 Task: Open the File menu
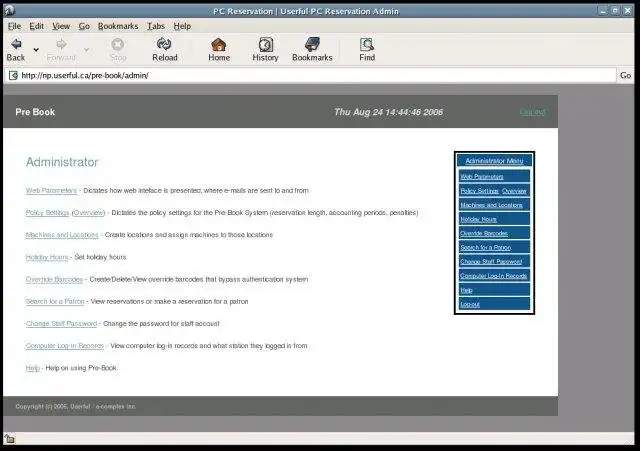[x=14, y=26]
